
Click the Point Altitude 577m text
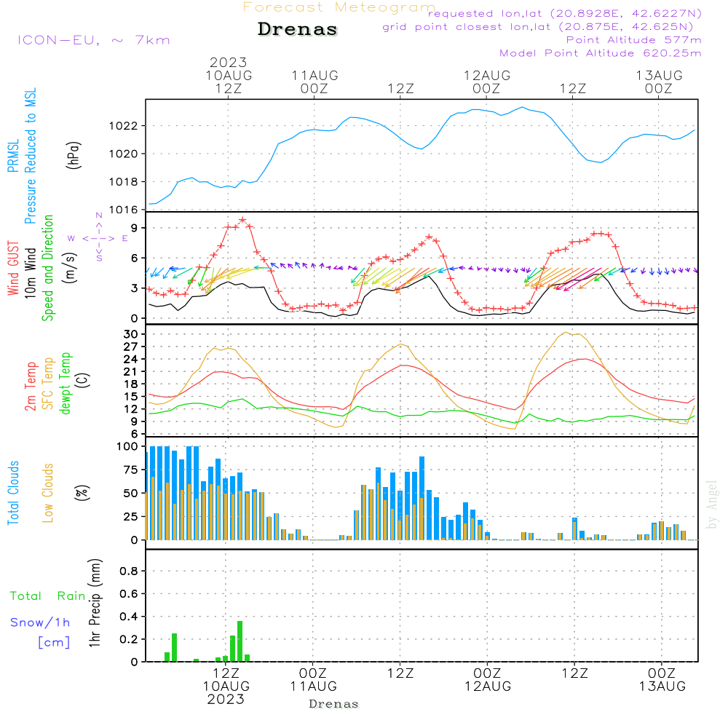633,40
